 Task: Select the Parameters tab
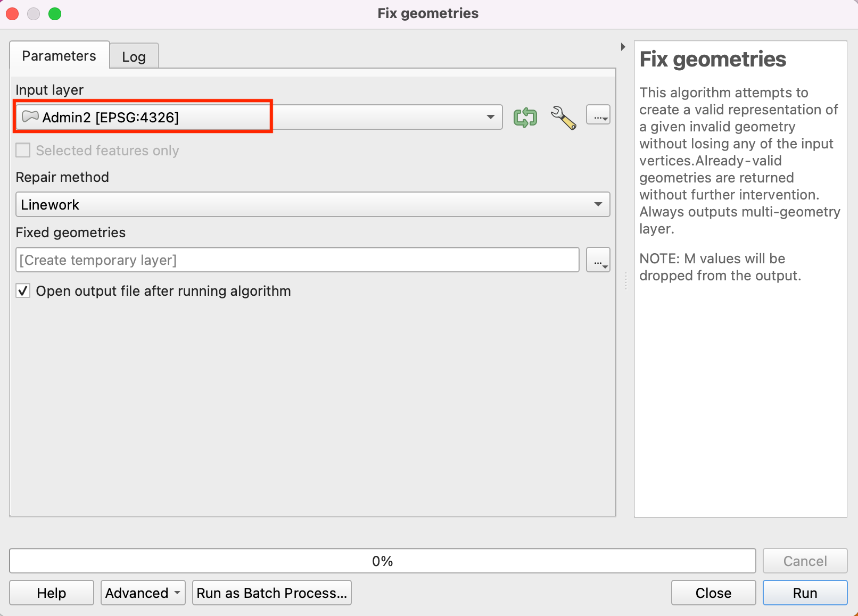click(x=59, y=56)
